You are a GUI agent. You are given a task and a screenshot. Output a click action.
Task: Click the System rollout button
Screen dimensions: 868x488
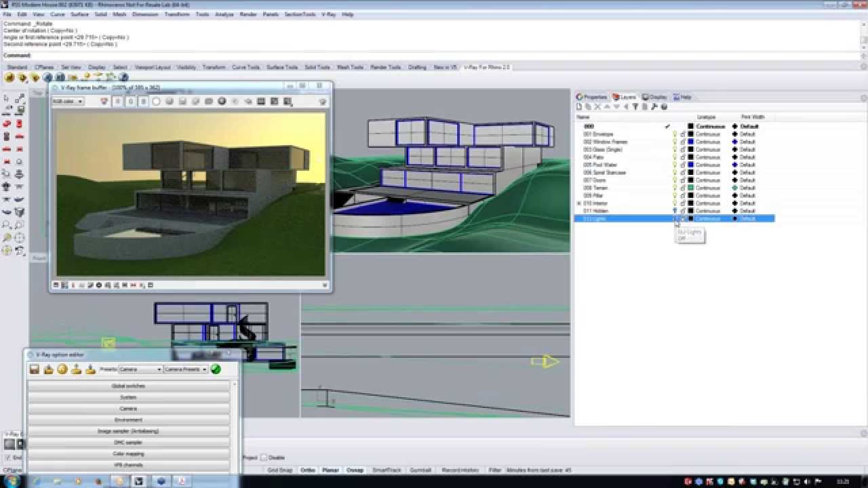click(x=128, y=397)
